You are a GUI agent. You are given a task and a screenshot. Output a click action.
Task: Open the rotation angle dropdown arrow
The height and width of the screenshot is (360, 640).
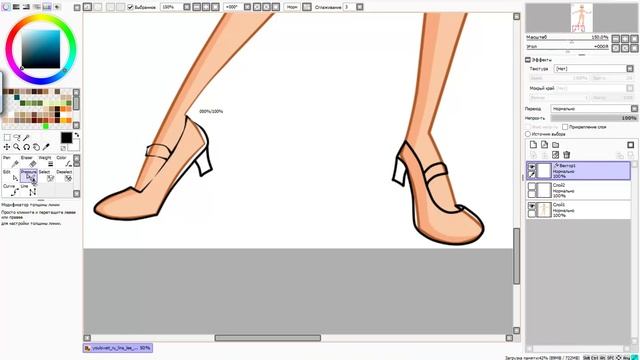247,7
